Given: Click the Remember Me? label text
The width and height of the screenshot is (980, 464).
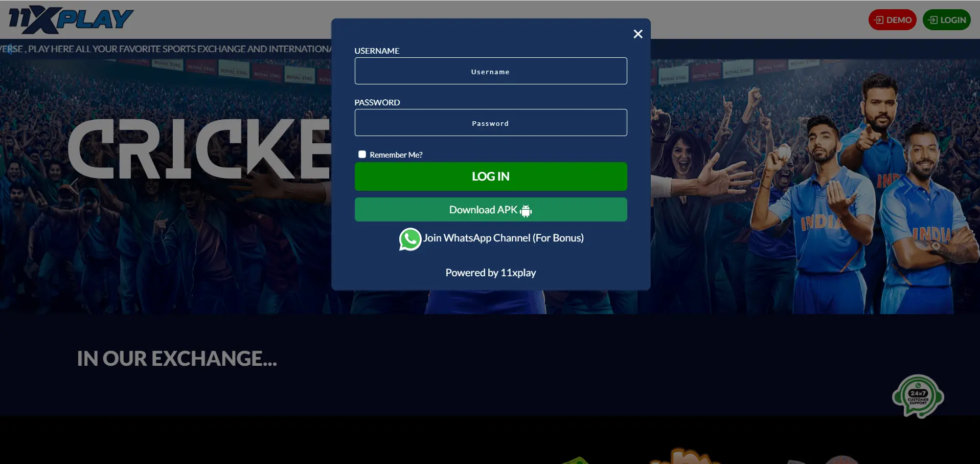Looking at the screenshot, I should (396, 154).
